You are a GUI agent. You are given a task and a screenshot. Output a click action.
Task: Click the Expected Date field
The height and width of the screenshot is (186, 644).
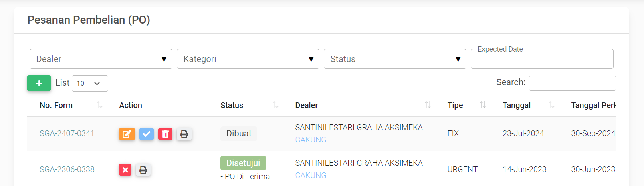coord(542,60)
